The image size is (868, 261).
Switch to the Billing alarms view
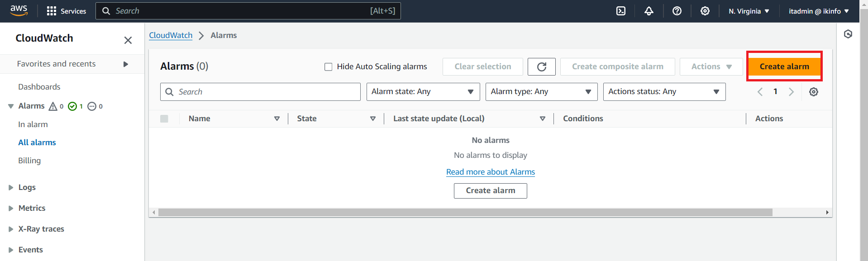coord(29,160)
